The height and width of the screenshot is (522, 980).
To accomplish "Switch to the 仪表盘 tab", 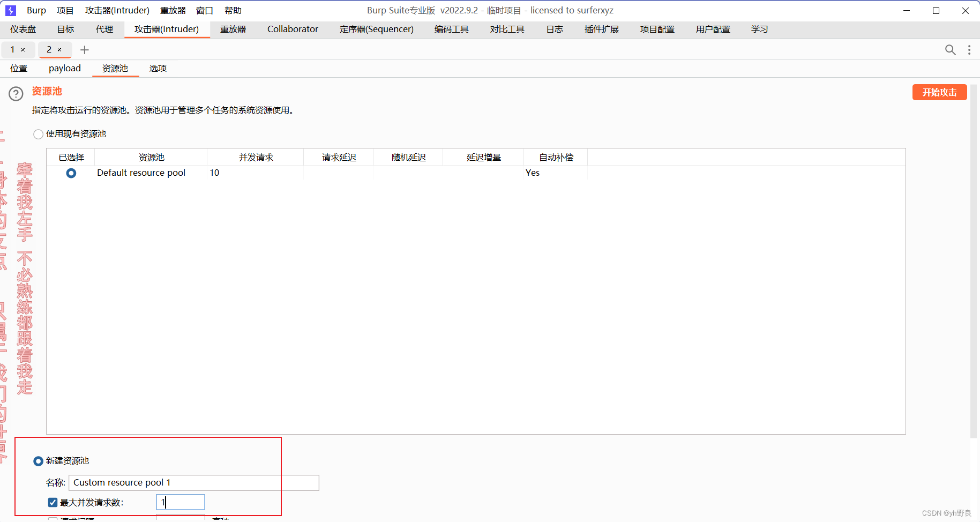I will (x=23, y=29).
